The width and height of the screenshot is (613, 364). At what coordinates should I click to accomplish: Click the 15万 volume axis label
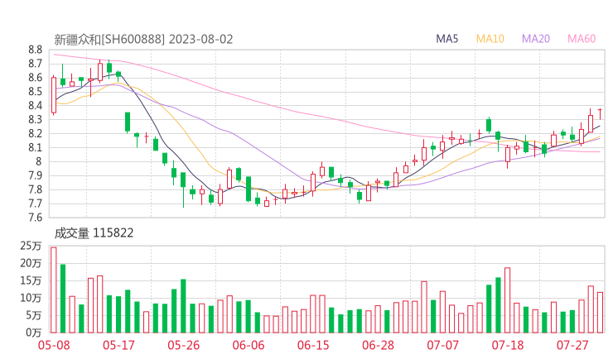click(x=31, y=280)
